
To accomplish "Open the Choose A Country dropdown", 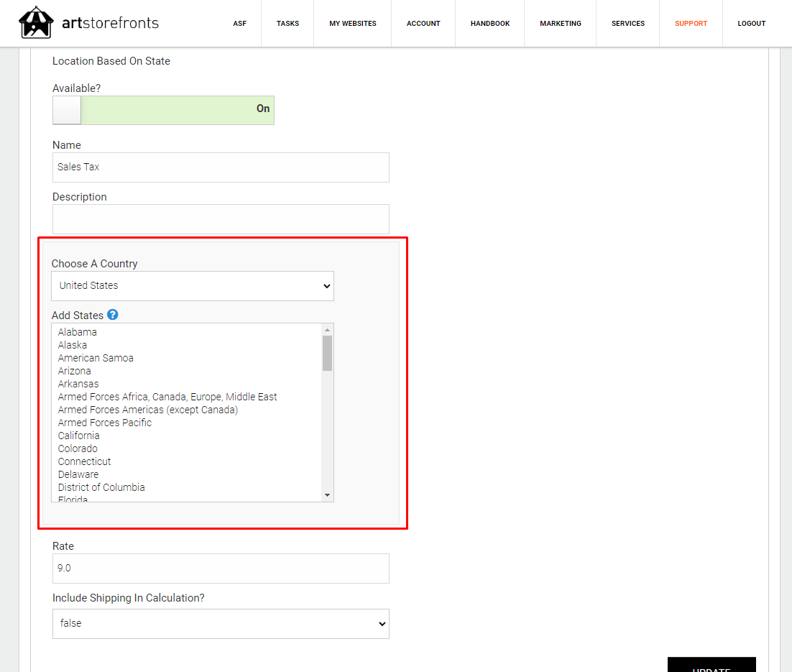I will pos(193,286).
